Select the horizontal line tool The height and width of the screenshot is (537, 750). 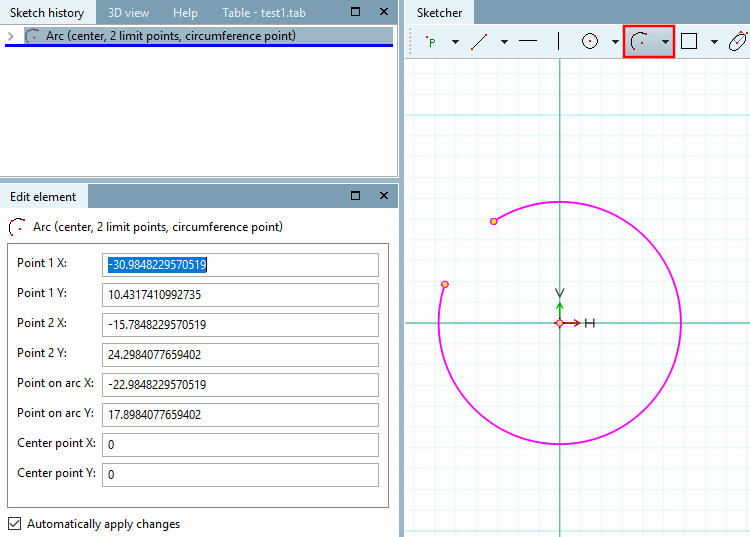528,42
